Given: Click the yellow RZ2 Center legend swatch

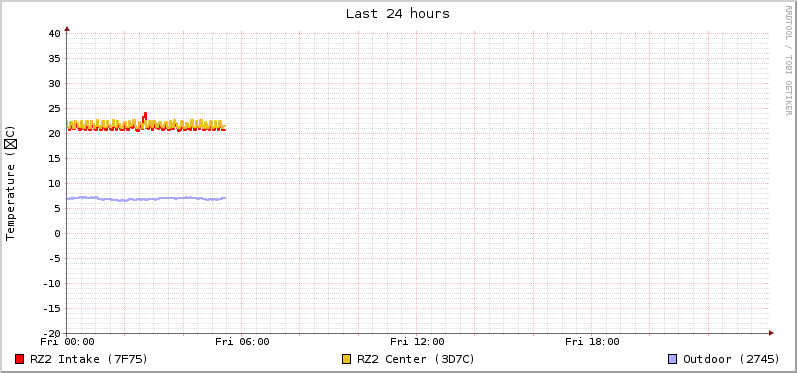Looking at the screenshot, I should coord(347,359).
